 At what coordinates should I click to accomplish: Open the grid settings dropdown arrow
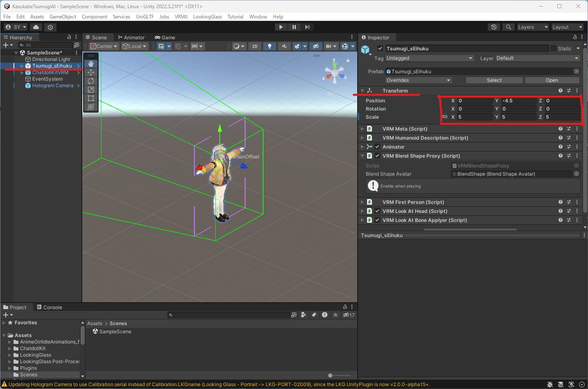169,46
